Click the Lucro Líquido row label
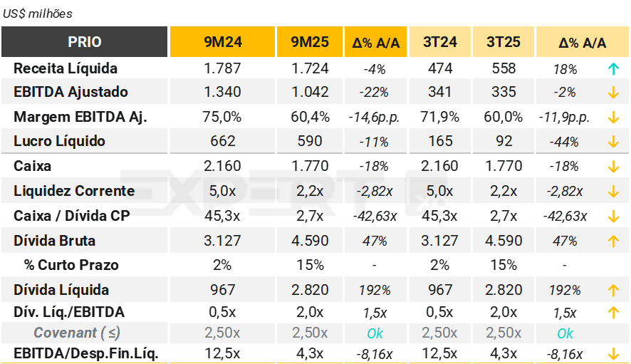Viewport: 631px width, 364px height. pyautogui.click(x=59, y=141)
